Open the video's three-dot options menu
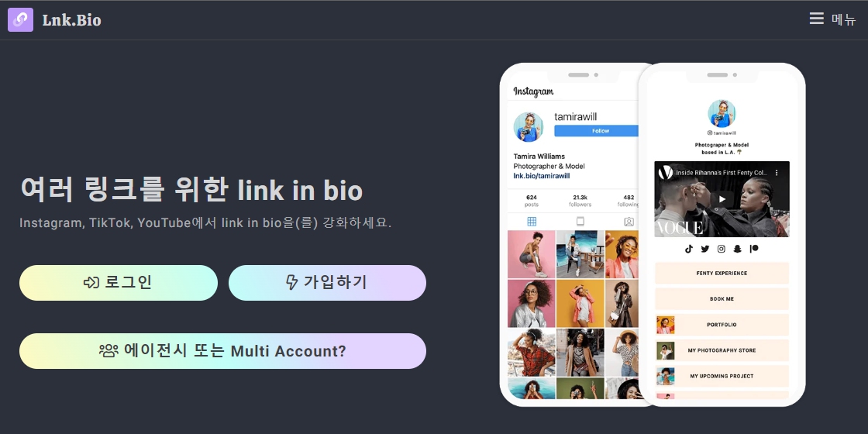 pyautogui.click(x=776, y=173)
